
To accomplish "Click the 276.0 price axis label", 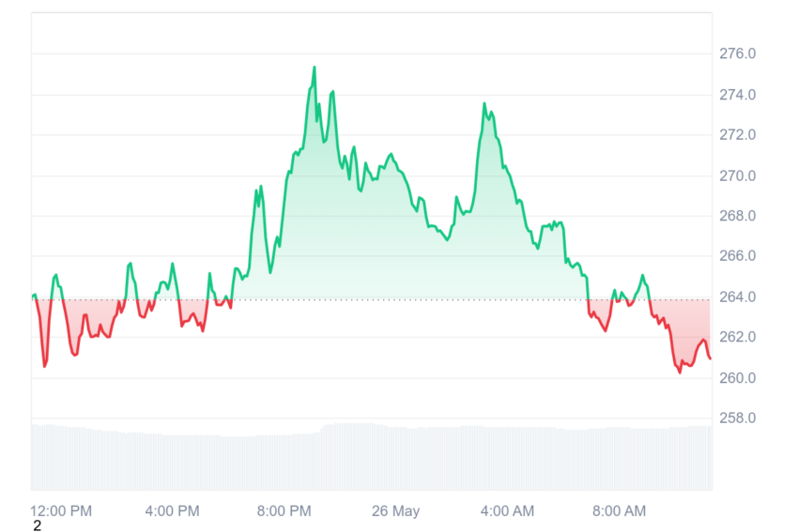I will [737, 53].
